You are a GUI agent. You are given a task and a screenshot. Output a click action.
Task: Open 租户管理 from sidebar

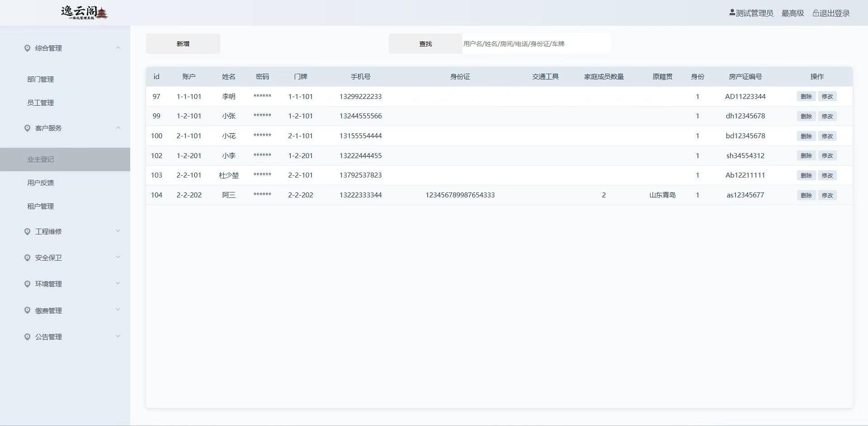pyautogui.click(x=41, y=206)
